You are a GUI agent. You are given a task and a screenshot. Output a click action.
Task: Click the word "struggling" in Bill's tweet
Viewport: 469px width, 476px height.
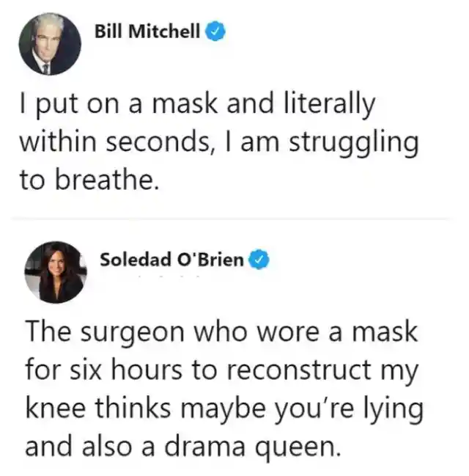click(x=354, y=143)
